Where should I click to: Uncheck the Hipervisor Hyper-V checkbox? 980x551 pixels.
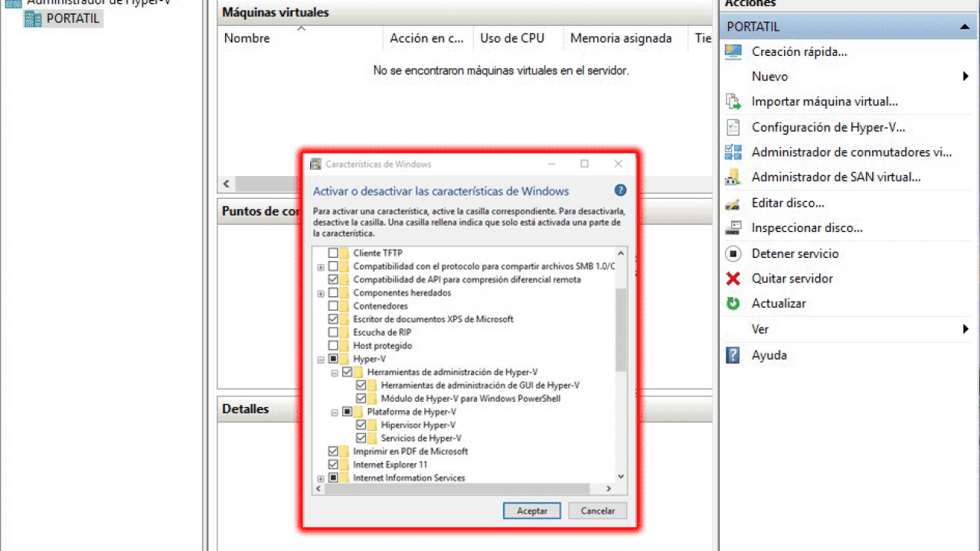coord(361,425)
